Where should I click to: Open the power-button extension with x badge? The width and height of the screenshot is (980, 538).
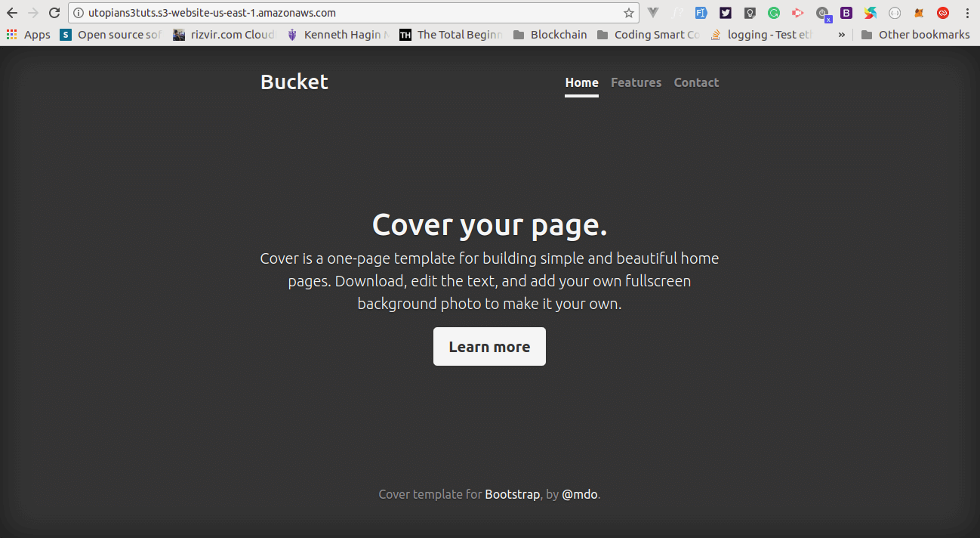(823, 14)
